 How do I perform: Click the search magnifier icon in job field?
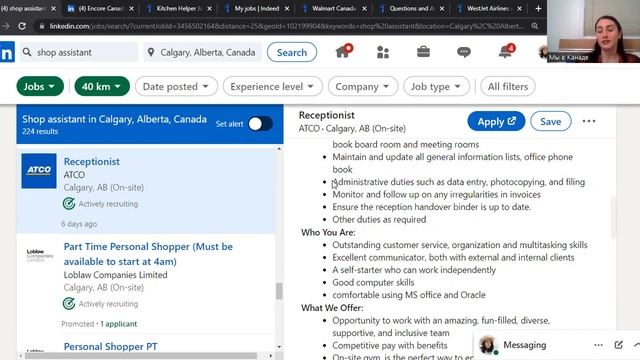coord(27,52)
